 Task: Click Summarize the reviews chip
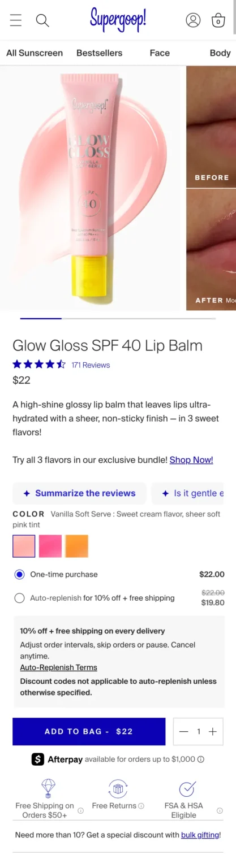coord(79,493)
